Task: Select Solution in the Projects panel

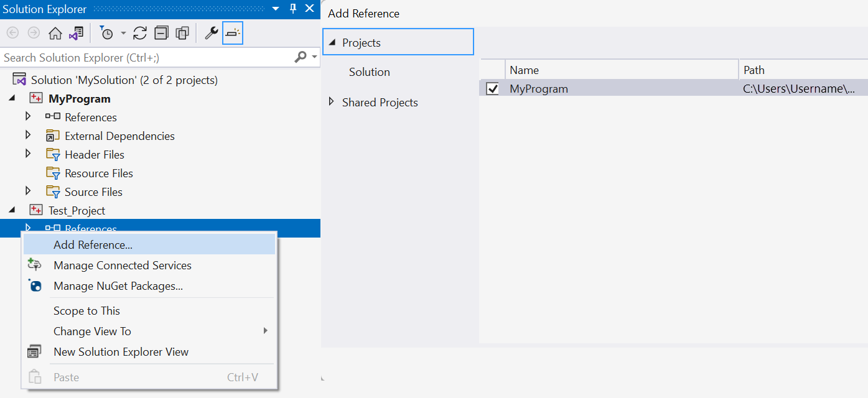Action: 369,72
